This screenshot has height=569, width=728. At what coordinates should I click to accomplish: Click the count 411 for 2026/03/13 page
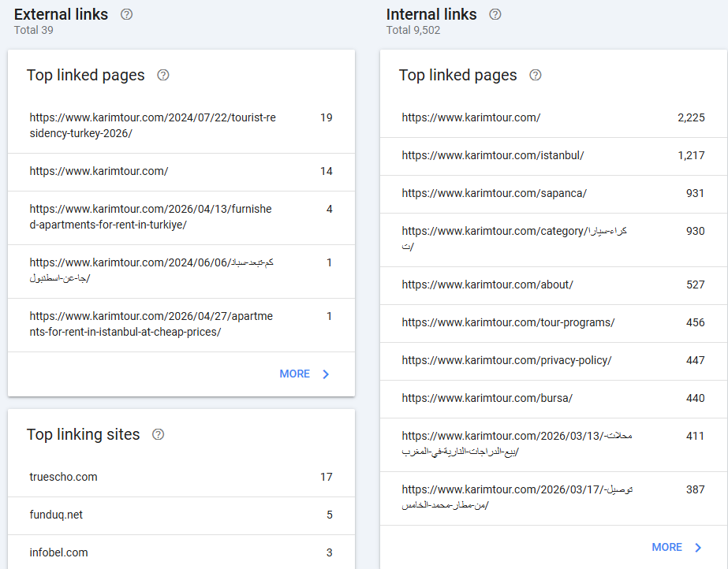[695, 436]
